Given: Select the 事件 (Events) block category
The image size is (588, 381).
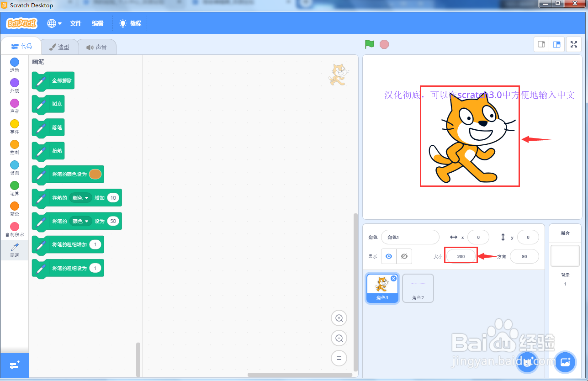Looking at the screenshot, I should pos(14,126).
